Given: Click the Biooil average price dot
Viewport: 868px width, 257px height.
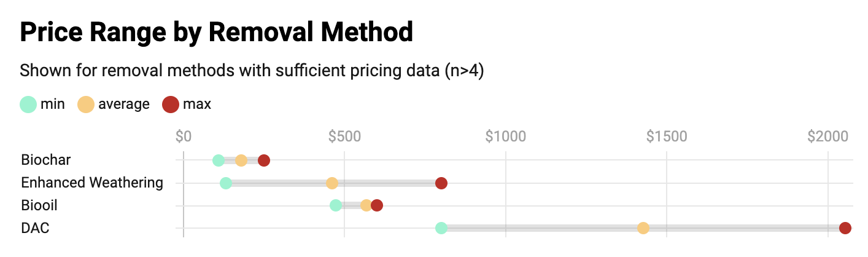Looking at the screenshot, I should [366, 205].
